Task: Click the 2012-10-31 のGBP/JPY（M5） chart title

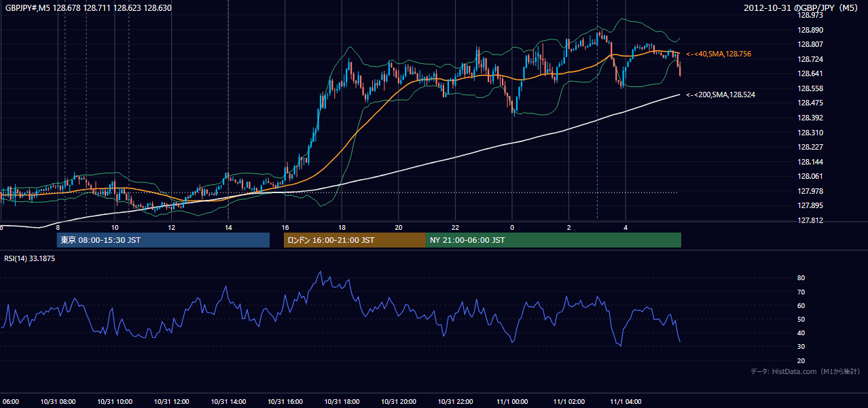Action: click(802, 7)
